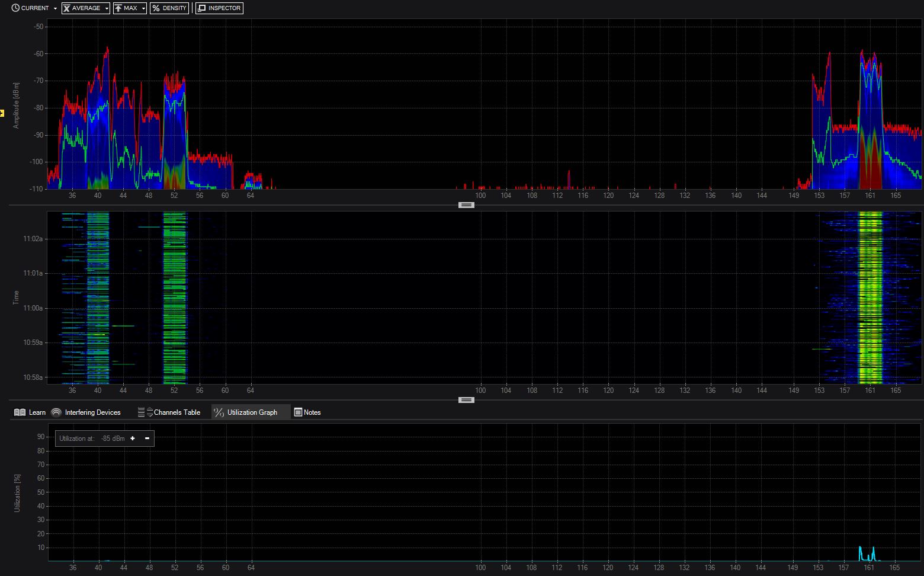Click the clock icon beside CURRENT

tap(15, 8)
